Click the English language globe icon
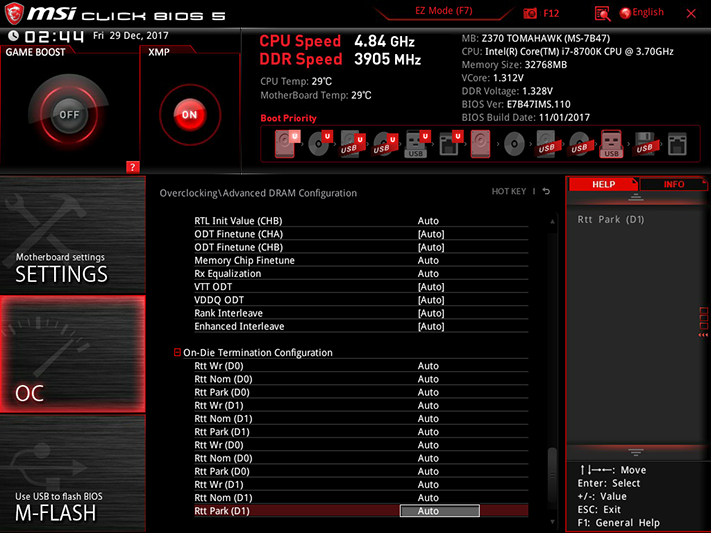The width and height of the screenshot is (711, 533). pos(625,13)
